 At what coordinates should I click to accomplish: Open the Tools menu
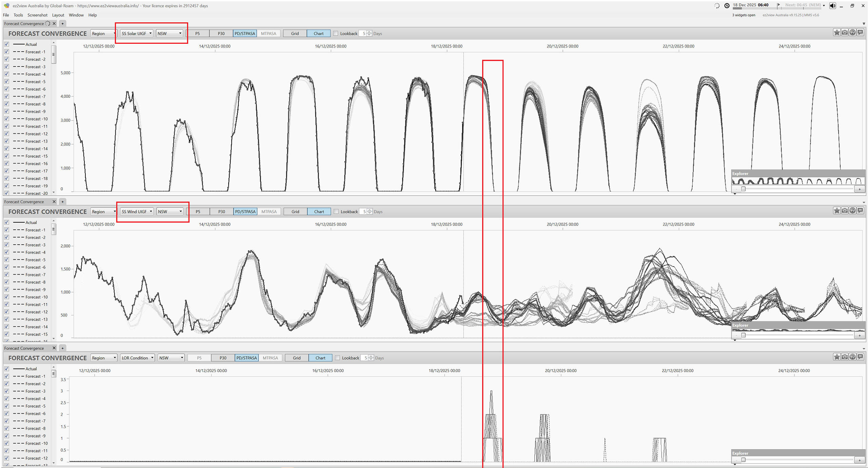[x=18, y=15]
